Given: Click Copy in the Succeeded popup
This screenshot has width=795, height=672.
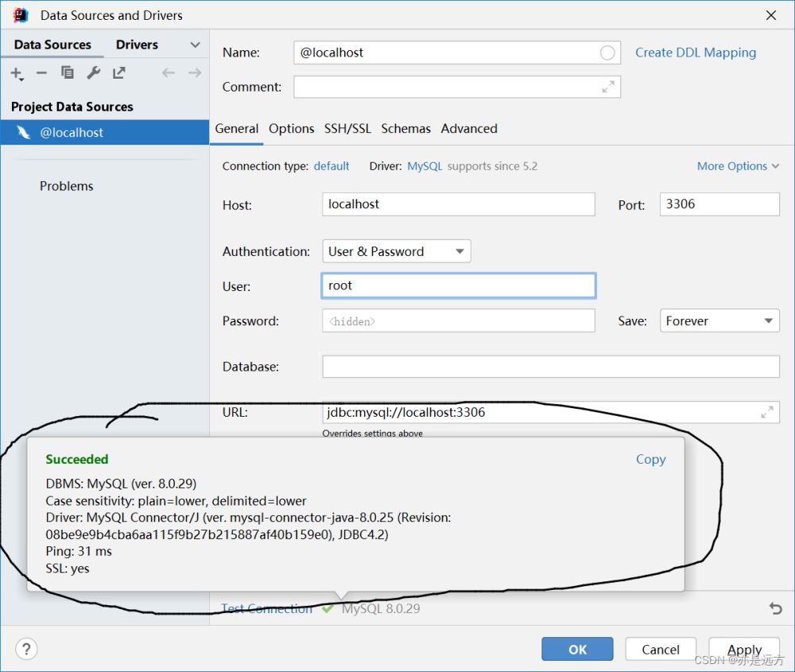Looking at the screenshot, I should (650, 460).
